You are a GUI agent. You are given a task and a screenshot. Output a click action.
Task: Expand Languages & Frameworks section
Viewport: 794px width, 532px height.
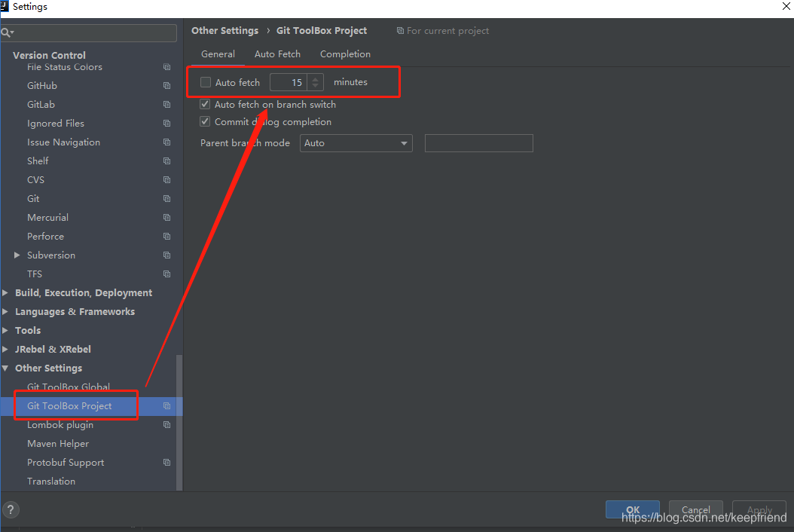(5, 312)
